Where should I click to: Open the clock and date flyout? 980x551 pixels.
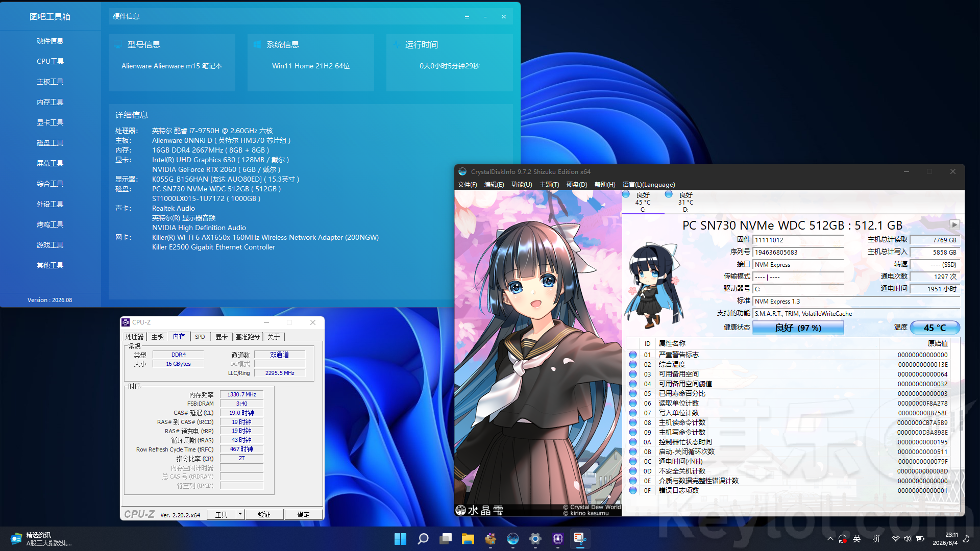click(x=945, y=539)
